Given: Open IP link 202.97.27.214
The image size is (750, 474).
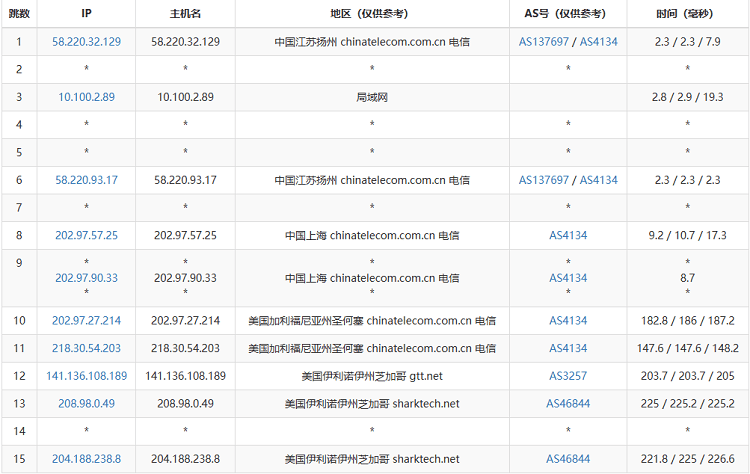Looking at the screenshot, I should click(86, 320).
